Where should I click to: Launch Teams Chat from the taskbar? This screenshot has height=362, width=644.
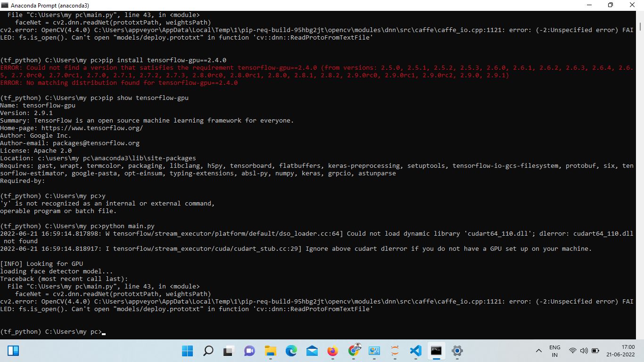249,351
